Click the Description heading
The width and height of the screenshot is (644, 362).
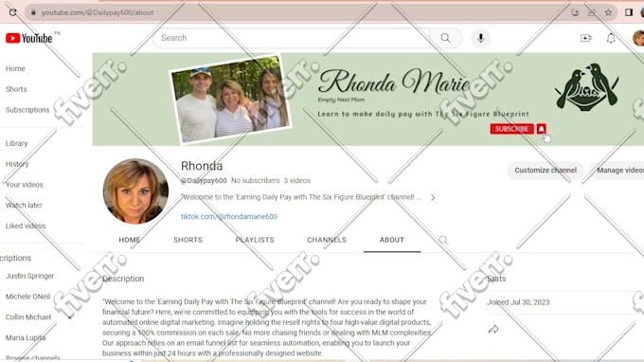click(x=123, y=279)
